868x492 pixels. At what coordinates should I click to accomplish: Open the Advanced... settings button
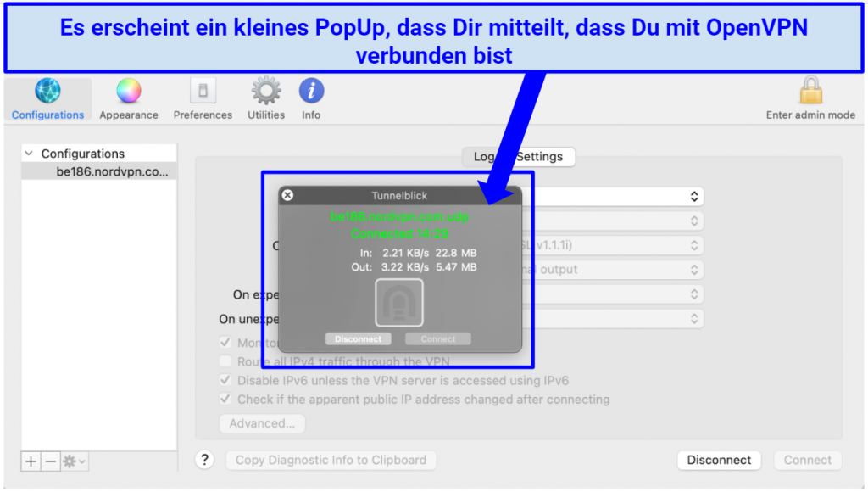262,423
